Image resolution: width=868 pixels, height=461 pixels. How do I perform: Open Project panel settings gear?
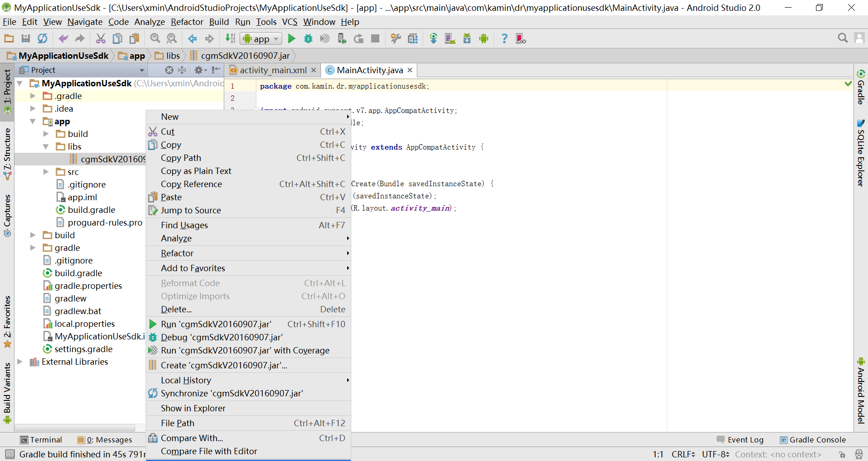tap(200, 70)
